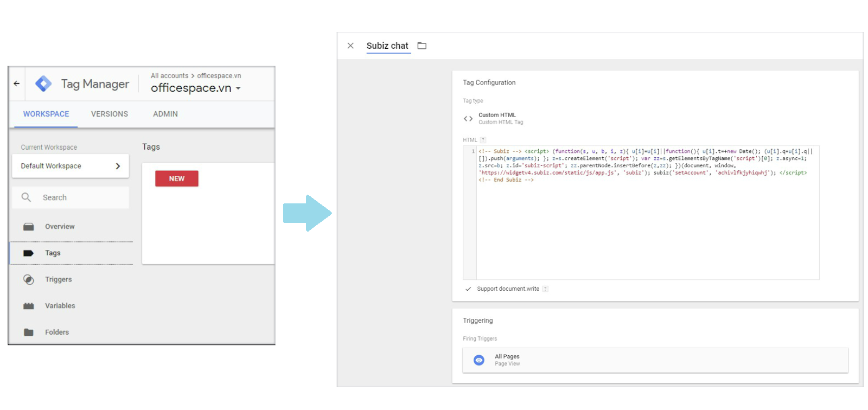Select the Triggers icon in the sidebar
Screen dimensions: 868x410
click(x=29, y=279)
